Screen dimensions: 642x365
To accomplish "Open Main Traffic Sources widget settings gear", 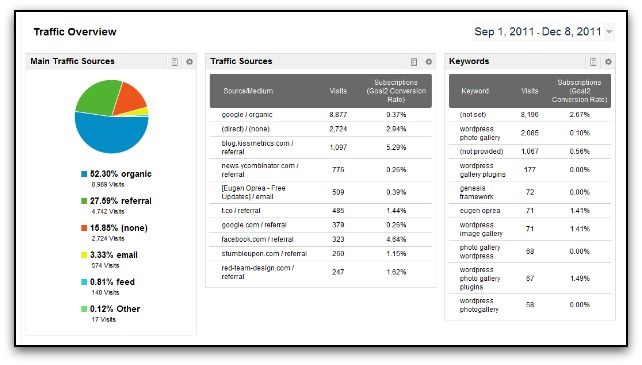I will [x=189, y=62].
